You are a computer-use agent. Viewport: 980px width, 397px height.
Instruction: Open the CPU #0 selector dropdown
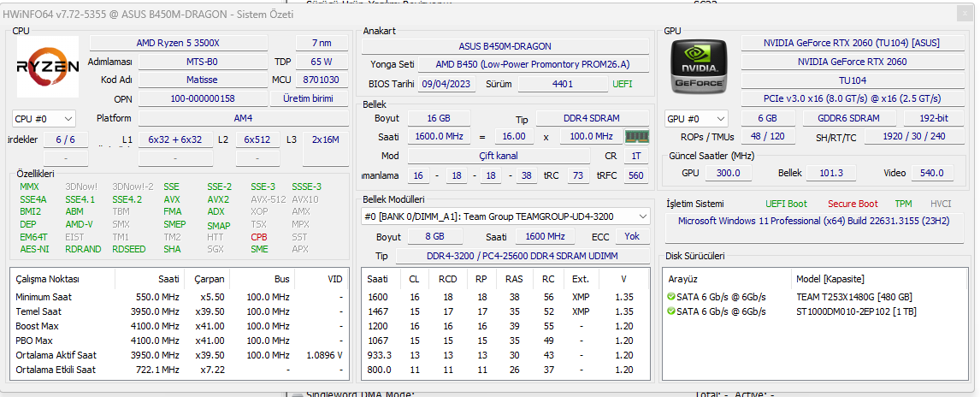pyautogui.click(x=44, y=119)
